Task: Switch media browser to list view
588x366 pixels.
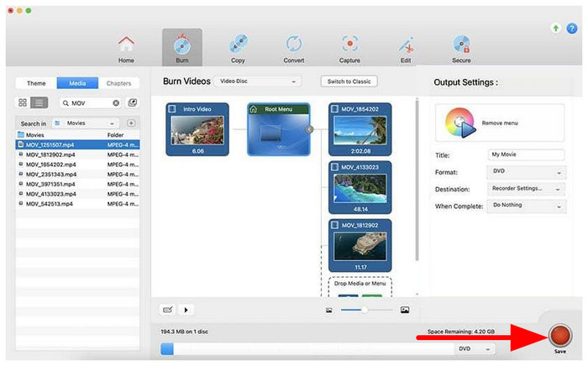Action: 39,102
